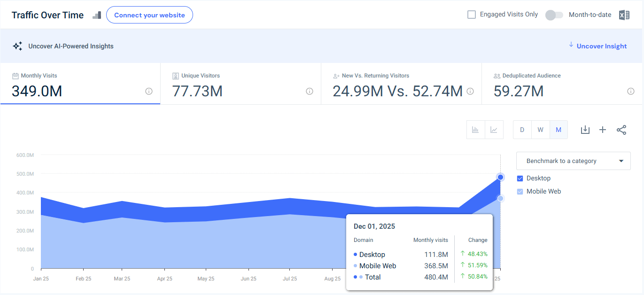644x295 pixels.
Task: Click the AI sparkle insights icon
Action: click(x=17, y=46)
